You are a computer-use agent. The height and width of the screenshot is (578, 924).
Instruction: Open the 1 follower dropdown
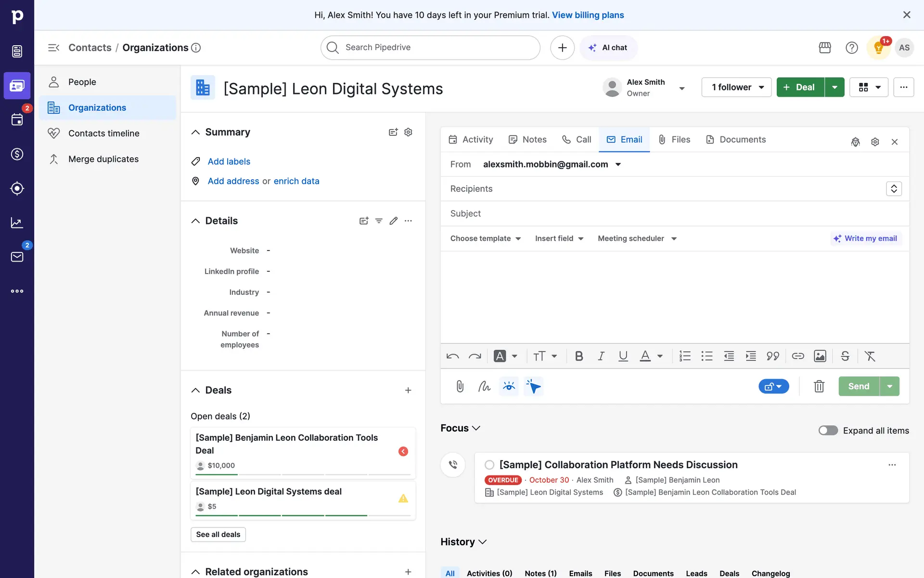(736, 87)
